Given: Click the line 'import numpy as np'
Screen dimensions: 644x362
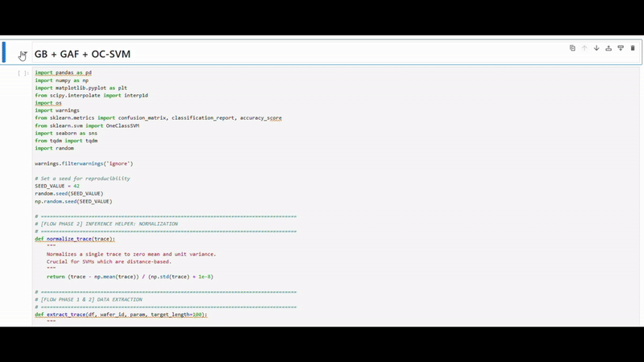Looking at the screenshot, I should 62,80.
